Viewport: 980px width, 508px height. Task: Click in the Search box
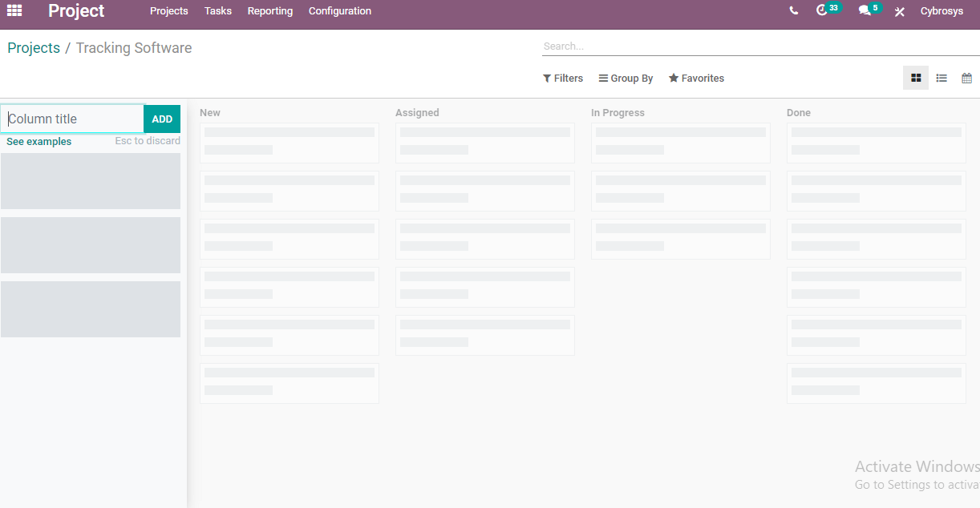760,46
